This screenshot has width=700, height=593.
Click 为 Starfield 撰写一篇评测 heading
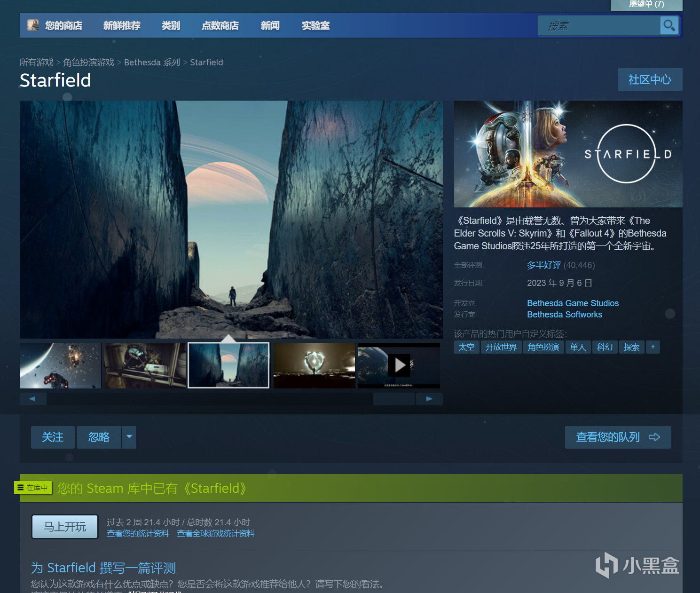pyautogui.click(x=103, y=568)
